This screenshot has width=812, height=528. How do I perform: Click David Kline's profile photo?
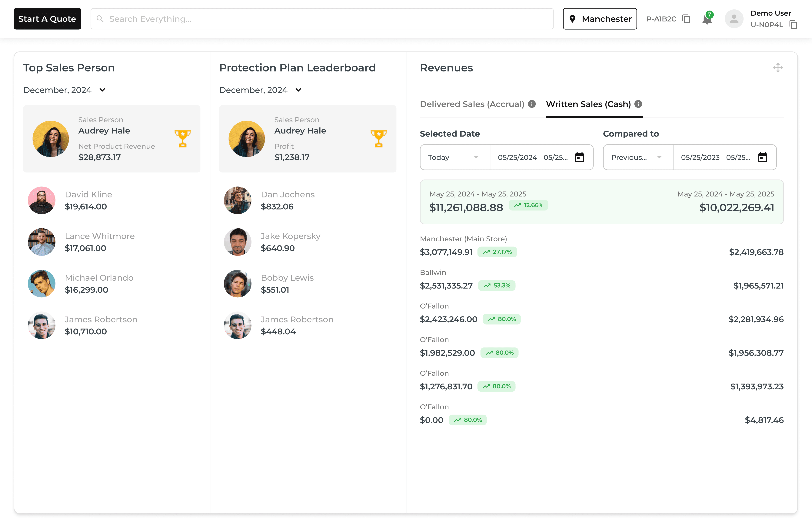[x=42, y=200]
